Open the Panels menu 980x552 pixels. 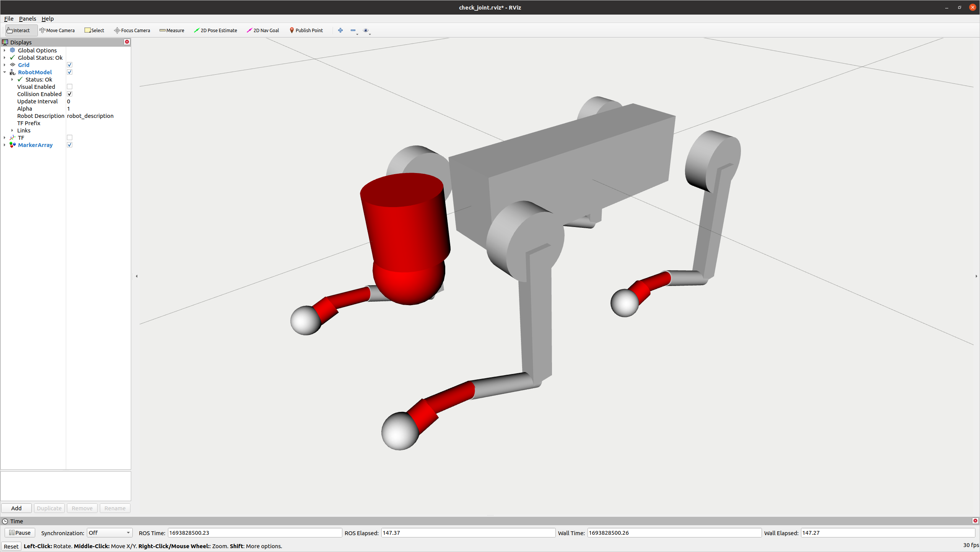click(x=27, y=19)
